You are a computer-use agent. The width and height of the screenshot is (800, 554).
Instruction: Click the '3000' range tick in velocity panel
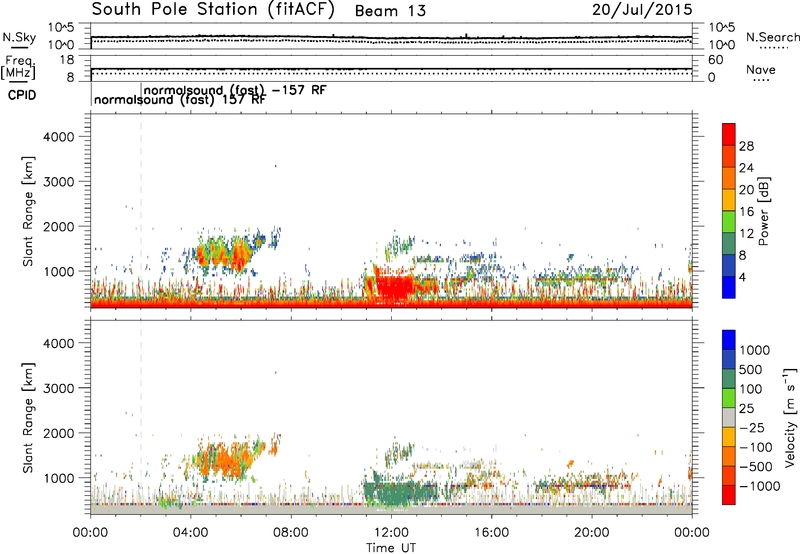pyautogui.click(x=58, y=388)
